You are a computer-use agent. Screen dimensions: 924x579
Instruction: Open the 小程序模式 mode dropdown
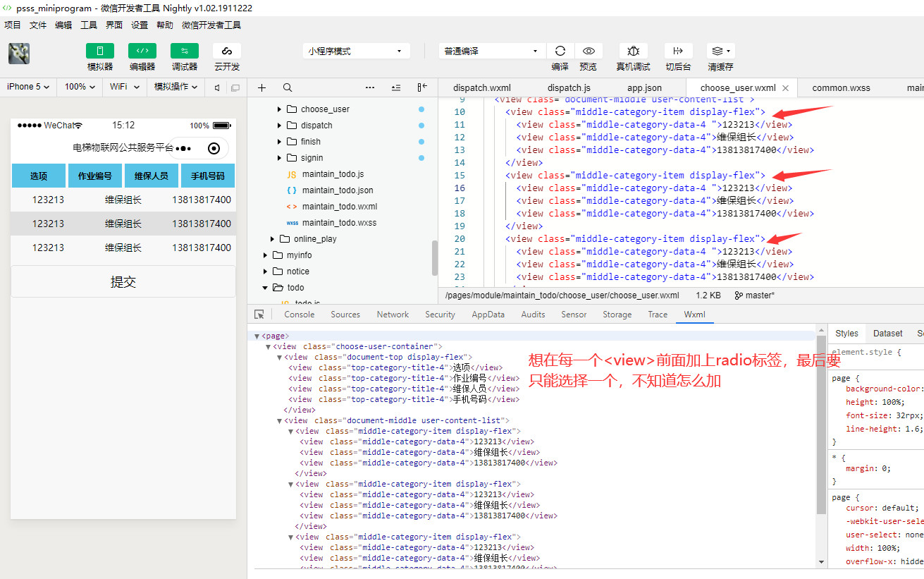pos(357,51)
